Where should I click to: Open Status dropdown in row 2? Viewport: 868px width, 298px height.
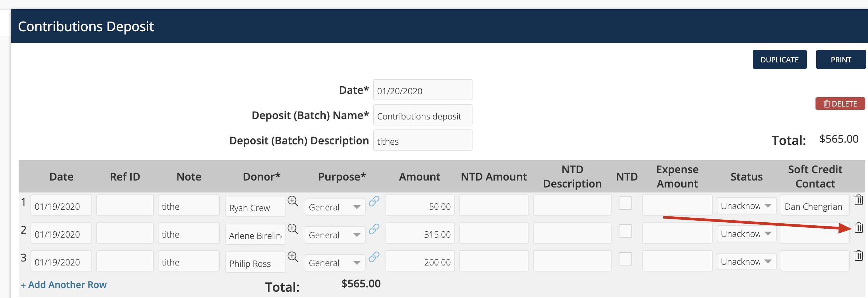746,233
